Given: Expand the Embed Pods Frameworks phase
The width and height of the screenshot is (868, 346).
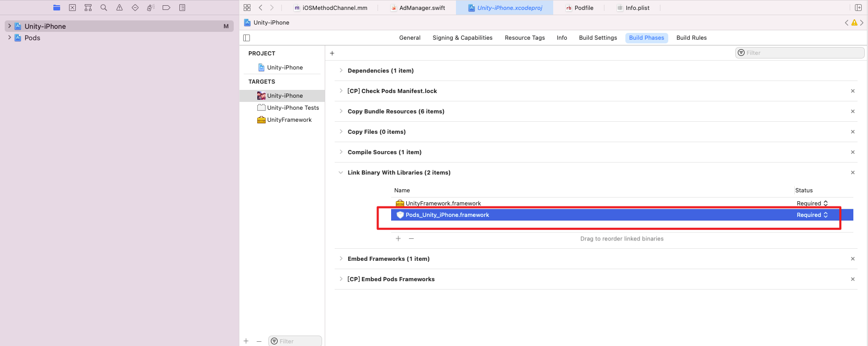Looking at the screenshot, I should [341, 279].
